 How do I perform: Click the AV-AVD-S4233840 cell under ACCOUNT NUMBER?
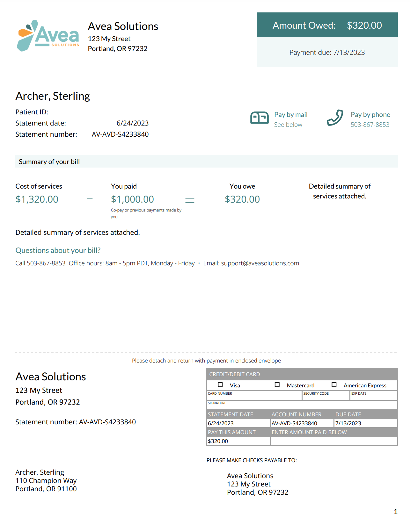pos(302,423)
